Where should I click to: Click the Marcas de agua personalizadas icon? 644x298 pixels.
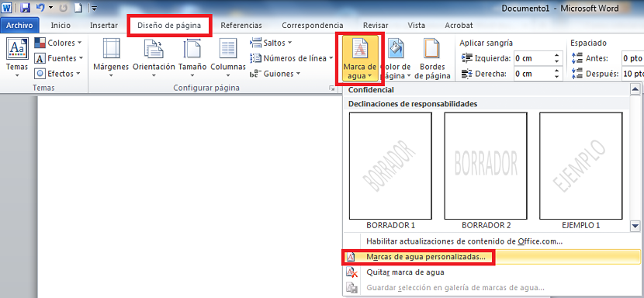click(x=351, y=257)
